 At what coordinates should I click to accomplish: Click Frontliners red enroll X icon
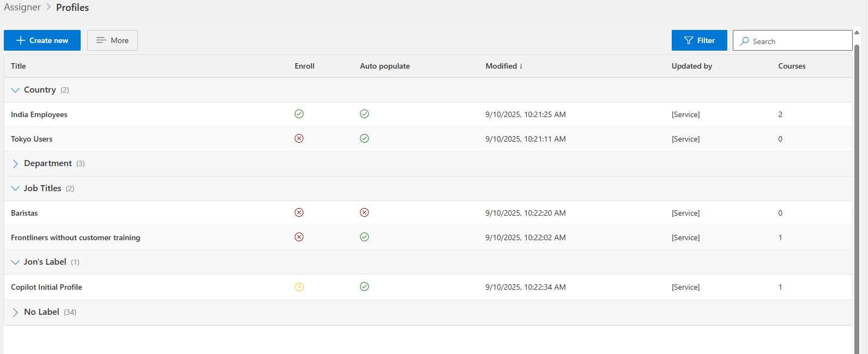pyautogui.click(x=299, y=237)
